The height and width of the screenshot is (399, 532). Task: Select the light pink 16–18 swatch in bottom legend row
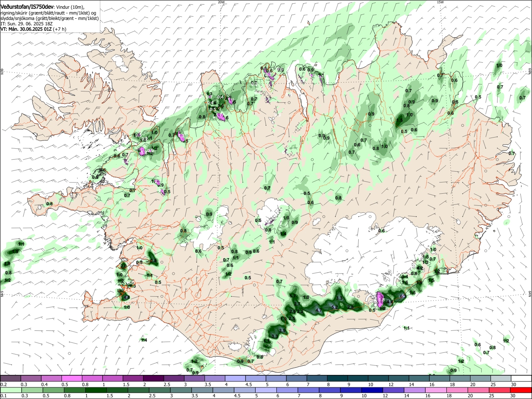click(435, 390)
